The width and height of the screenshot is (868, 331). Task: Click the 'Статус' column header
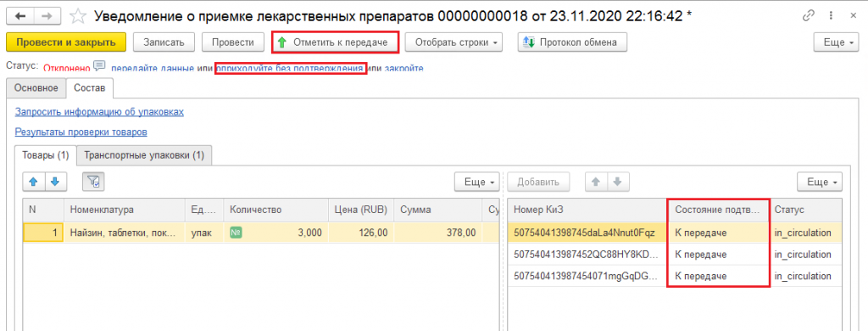coord(805,210)
